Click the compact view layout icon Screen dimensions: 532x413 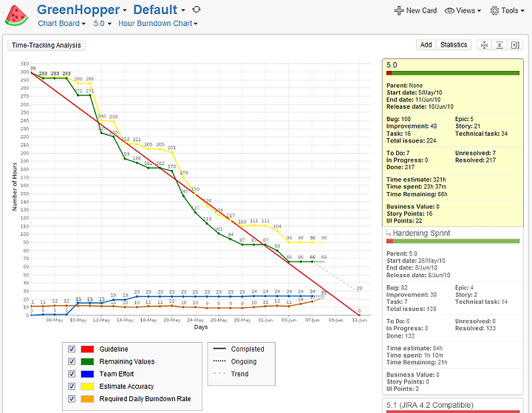click(484, 45)
